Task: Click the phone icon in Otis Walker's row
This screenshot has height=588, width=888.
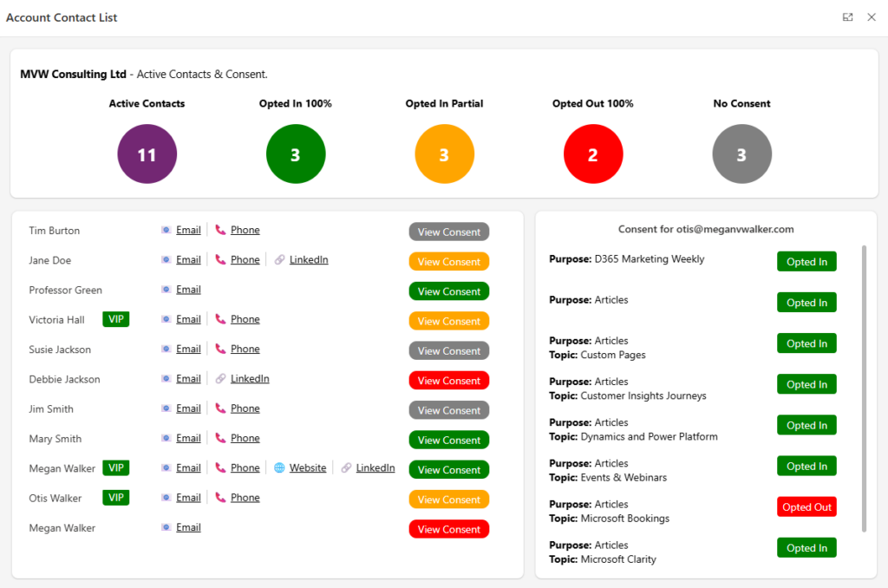Action: pos(220,498)
